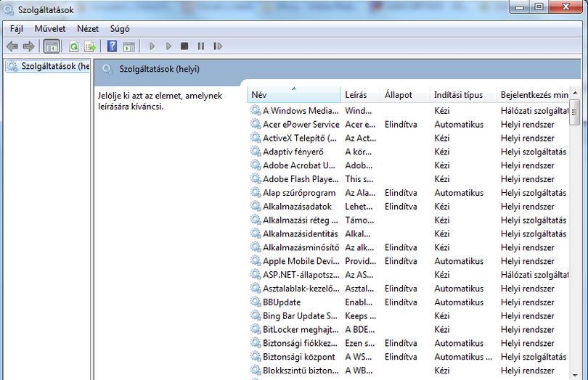Click the Restart service icon
The width and height of the screenshot is (588, 380).
pyautogui.click(x=218, y=46)
